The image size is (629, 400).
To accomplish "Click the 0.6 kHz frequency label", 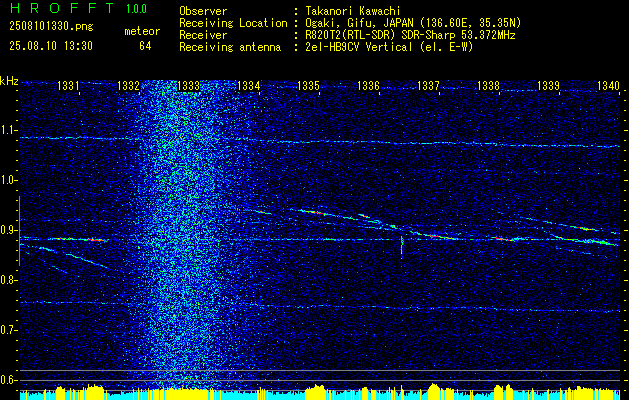I will (x=8, y=380).
